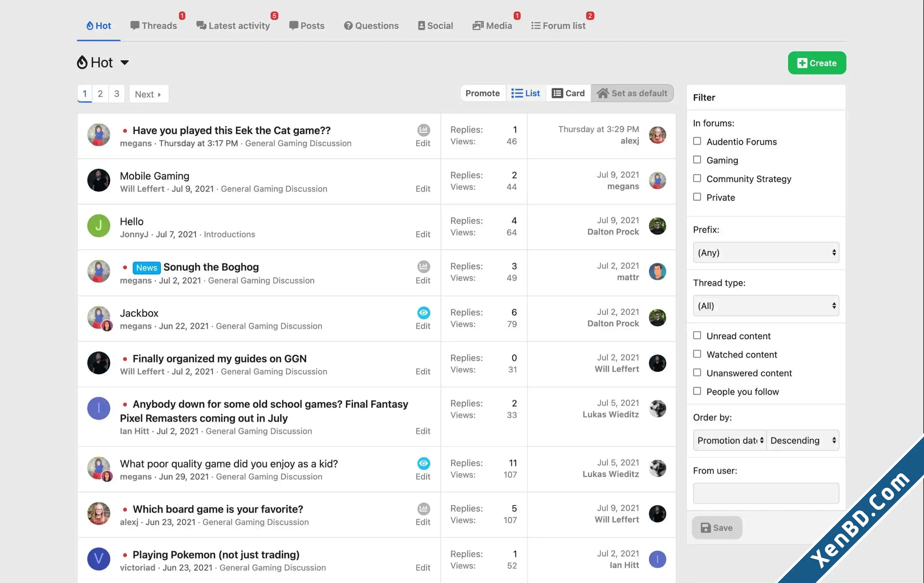Click the News prefix label
The height and width of the screenshot is (583, 924).
click(146, 268)
